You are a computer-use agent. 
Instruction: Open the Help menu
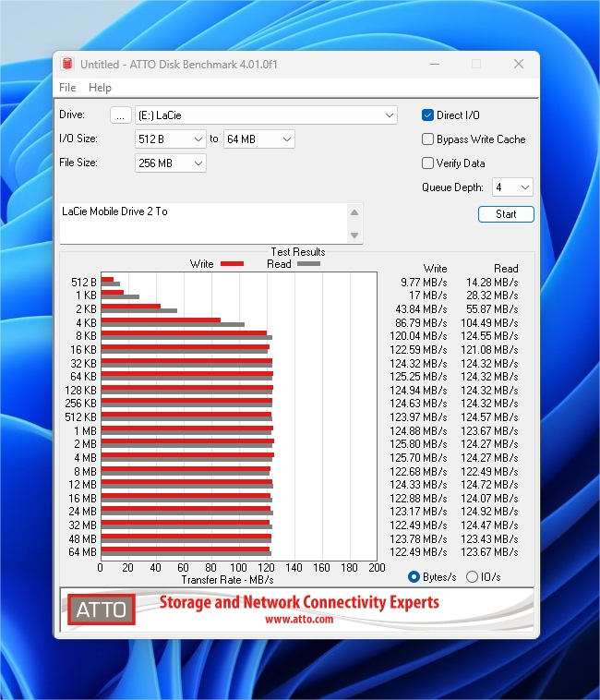tap(100, 88)
